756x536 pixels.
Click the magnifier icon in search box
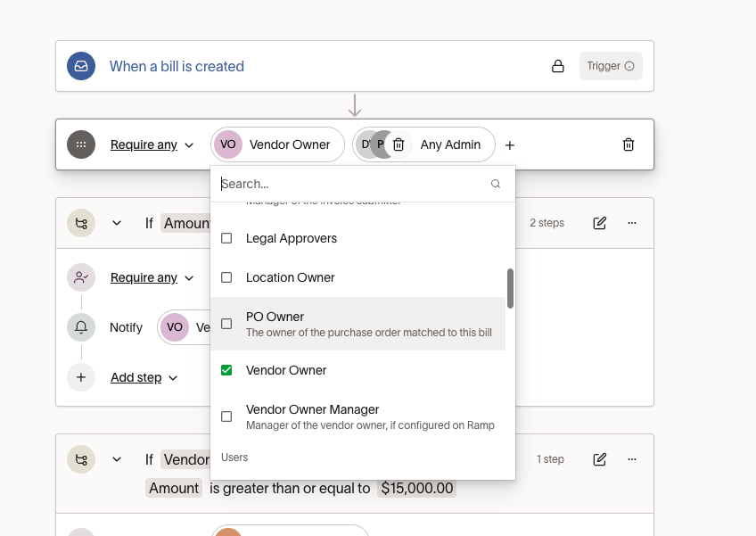coord(496,184)
